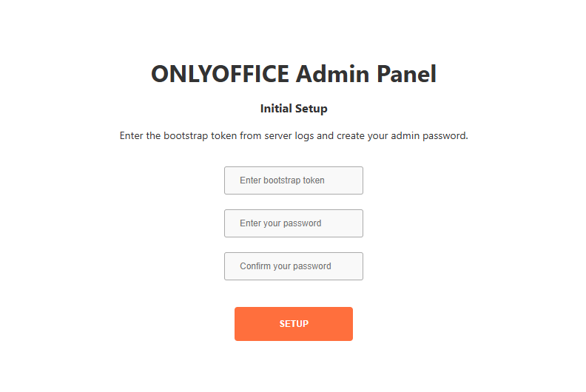Screen dimensions: 586x392
Task: Focus the "Enter your password" field
Action: point(293,223)
